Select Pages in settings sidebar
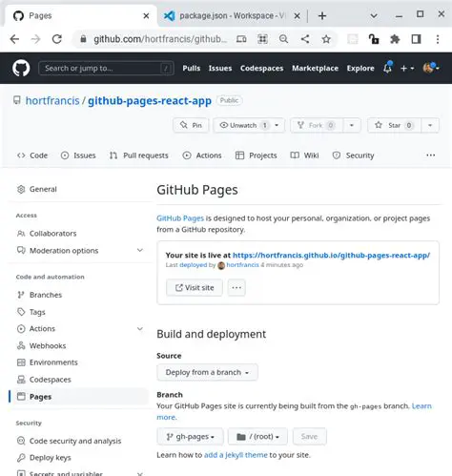Screen dimensions: 452x476 [x=79, y=397]
